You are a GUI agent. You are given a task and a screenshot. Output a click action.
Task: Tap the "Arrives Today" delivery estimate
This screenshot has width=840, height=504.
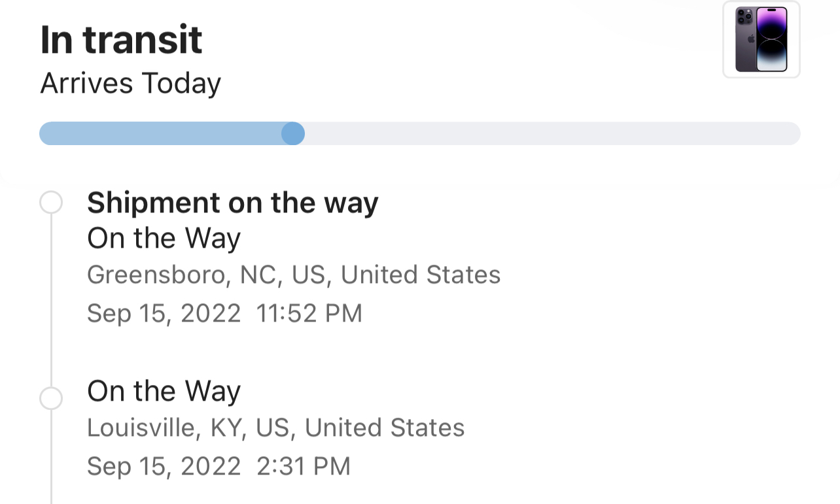[130, 84]
